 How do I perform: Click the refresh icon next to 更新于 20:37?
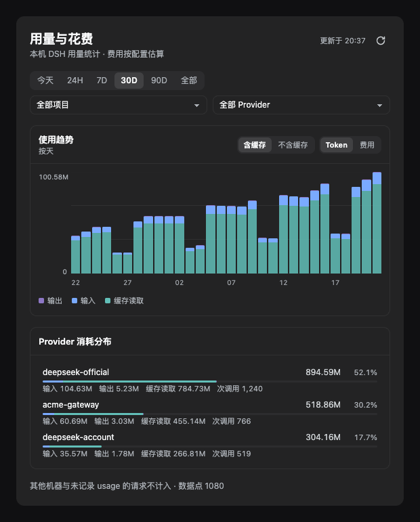click(x=381, y=41)
